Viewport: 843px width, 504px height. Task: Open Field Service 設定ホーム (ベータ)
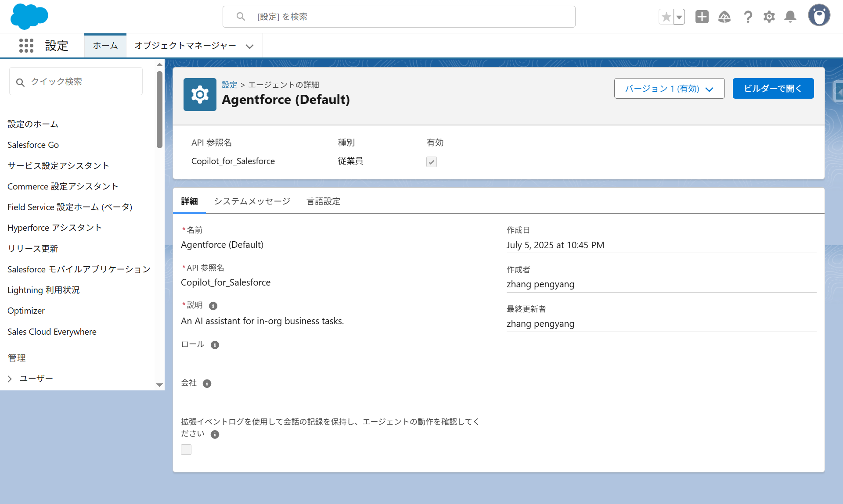(70, 207)
